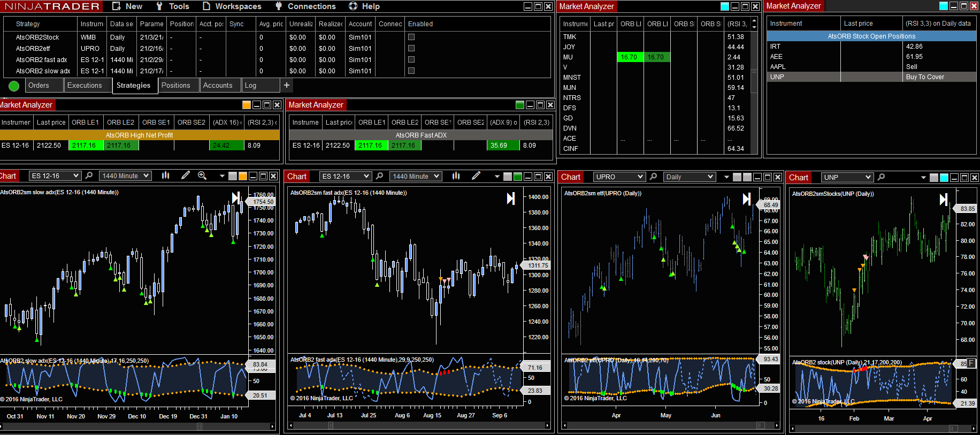
Task: Open the Workspaces menu
Action: (232, 6)
